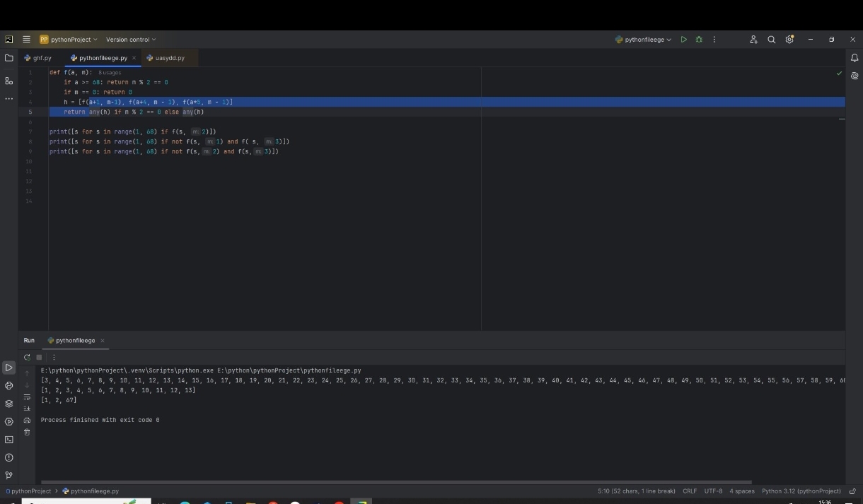Print the Run console output
Viewport: 863px width, 504px height.
pyautogui.click(x=27, y=421)
